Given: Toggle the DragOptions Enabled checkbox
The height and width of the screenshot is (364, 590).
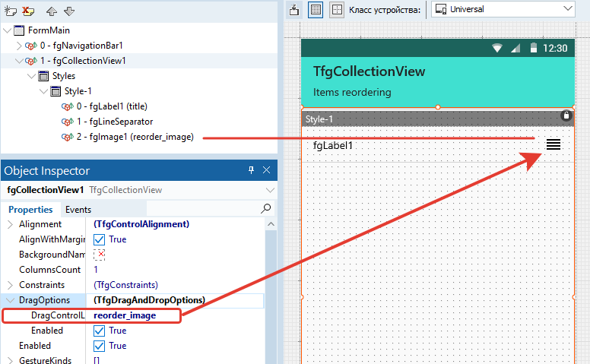Looking at the screenshot, I should 99,331.
